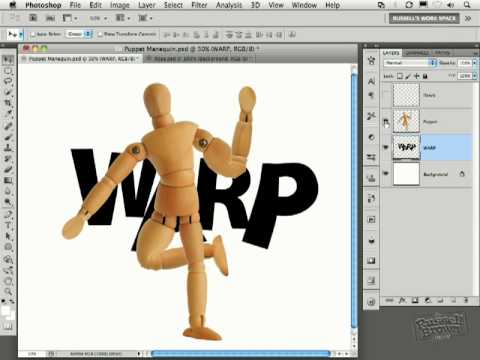
Task: Open the Fill slider arrow
Action: point(474,76)
